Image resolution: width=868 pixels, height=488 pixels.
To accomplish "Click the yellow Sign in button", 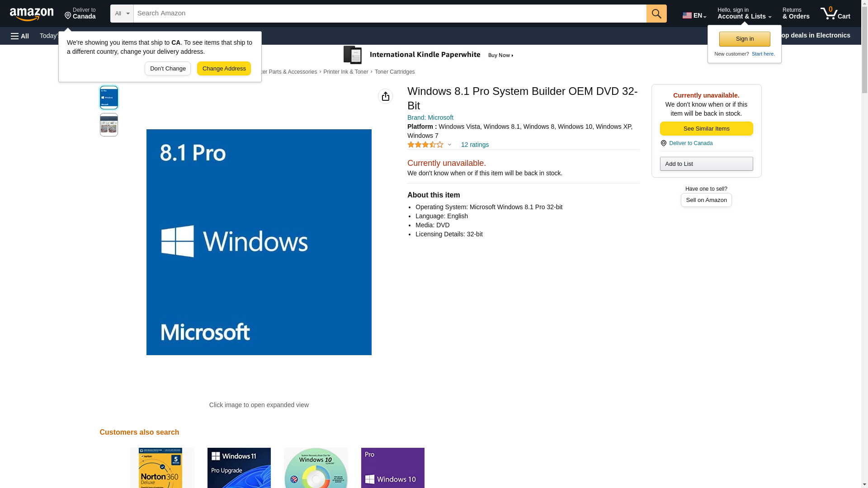I will point(744,39).
